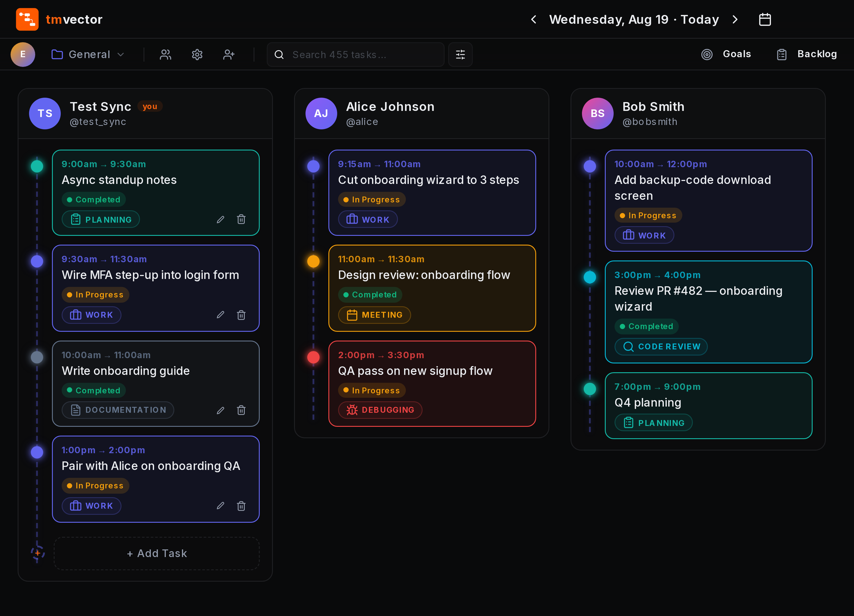Toggle Completed status on Review PR #482

pos(646,326)
